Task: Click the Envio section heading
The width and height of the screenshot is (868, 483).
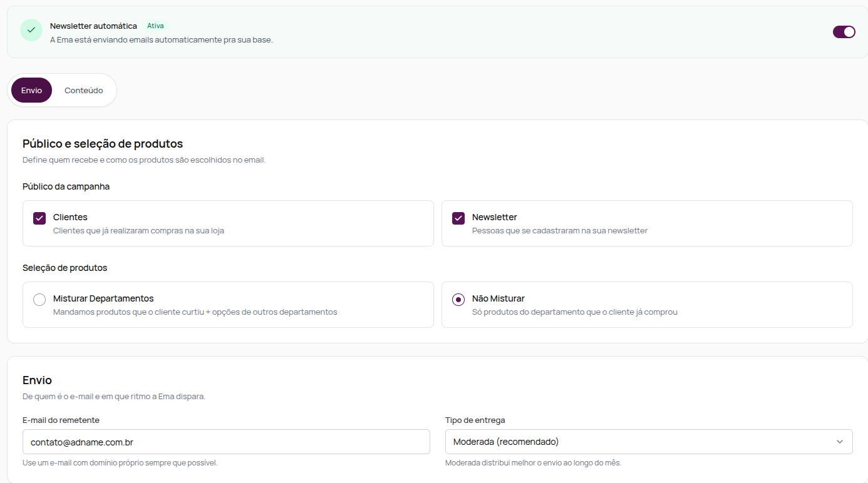Action: click(37, 380)
